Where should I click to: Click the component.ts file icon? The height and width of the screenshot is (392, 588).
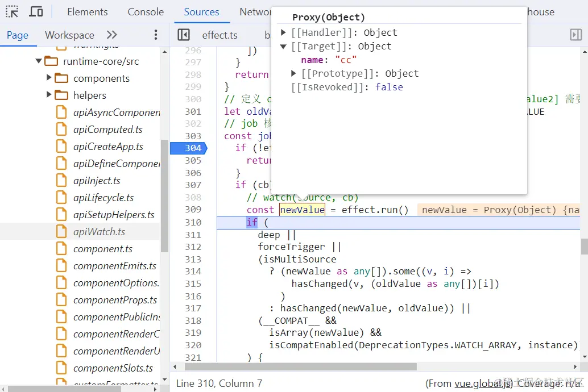pos(61,248)
